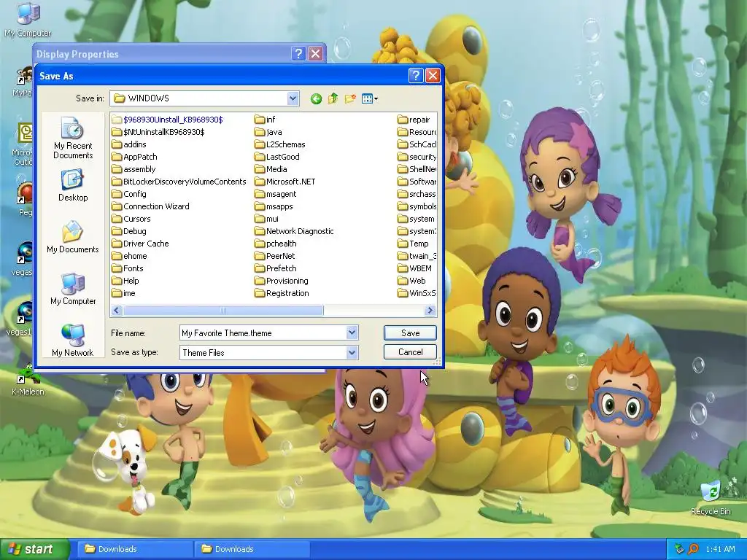Screen dimensions: 747x560
Task: Select the Web folder
Action: tap(411, 281)
